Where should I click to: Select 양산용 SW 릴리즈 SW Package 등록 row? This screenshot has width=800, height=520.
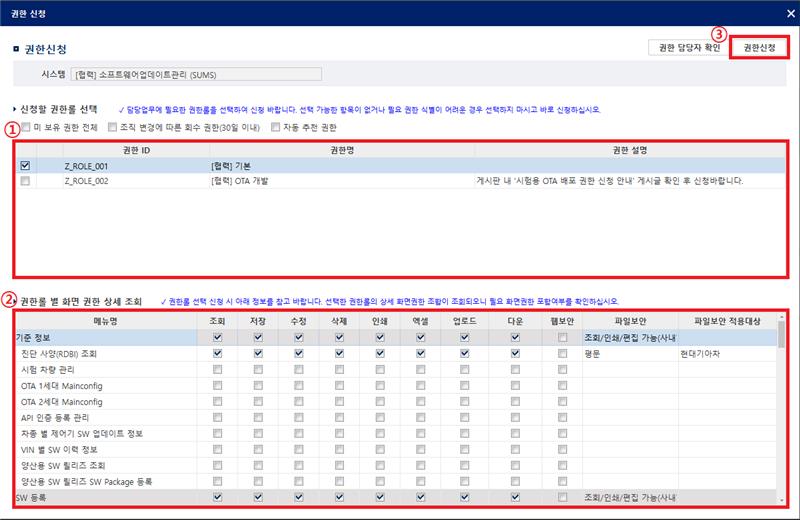coord(396,481)
